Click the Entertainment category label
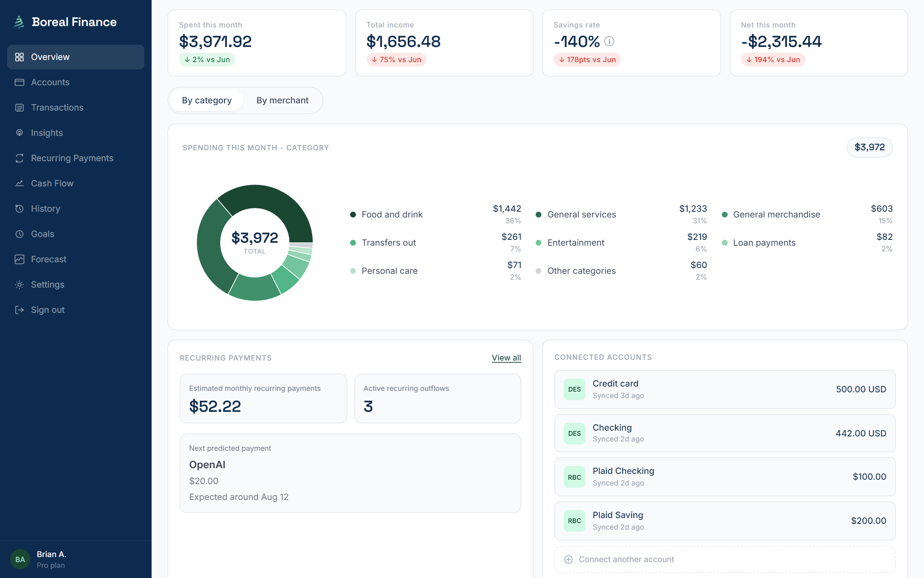Image resolution: width=924 pixels, height=578 pixels. [x=576, y=243]
